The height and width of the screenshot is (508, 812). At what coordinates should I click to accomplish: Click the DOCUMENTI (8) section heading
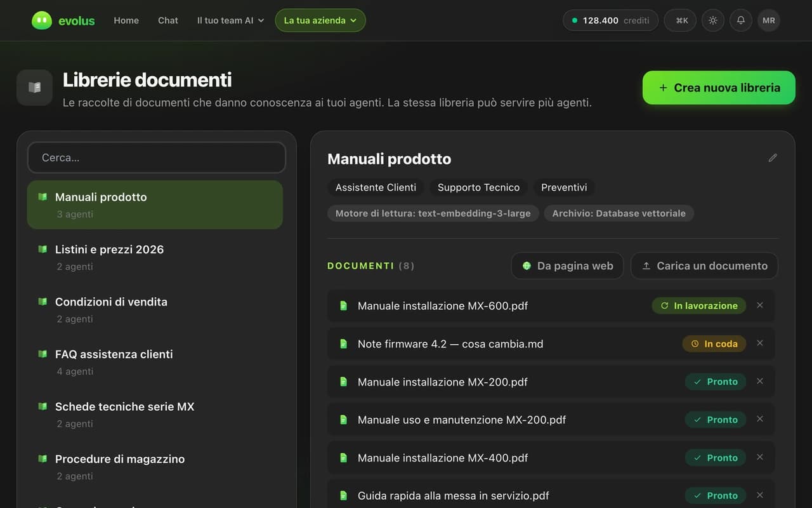pos(371,266)
